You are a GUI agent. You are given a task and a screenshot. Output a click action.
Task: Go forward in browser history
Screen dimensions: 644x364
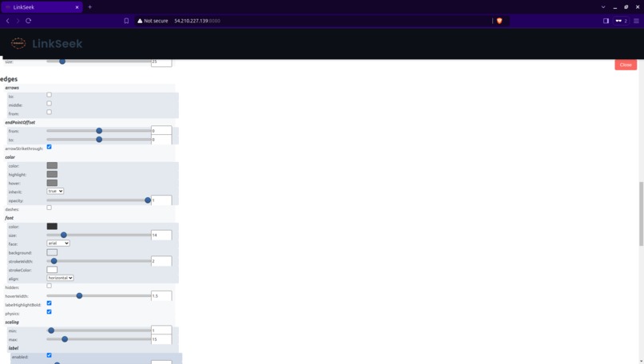point(18,21)
